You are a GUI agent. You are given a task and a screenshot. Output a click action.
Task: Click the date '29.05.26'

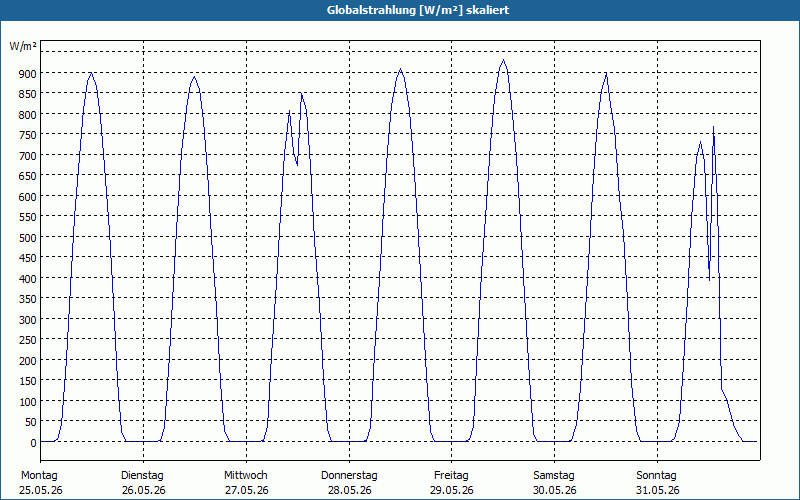pyautogui.click(x=452, y=490)
